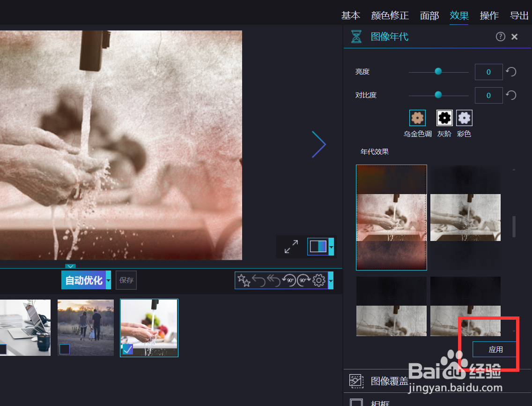Click the fullscreen expand arrows icon
This screenshot has width=532, height=406.
pyautogui.click(x=291, y=246)
